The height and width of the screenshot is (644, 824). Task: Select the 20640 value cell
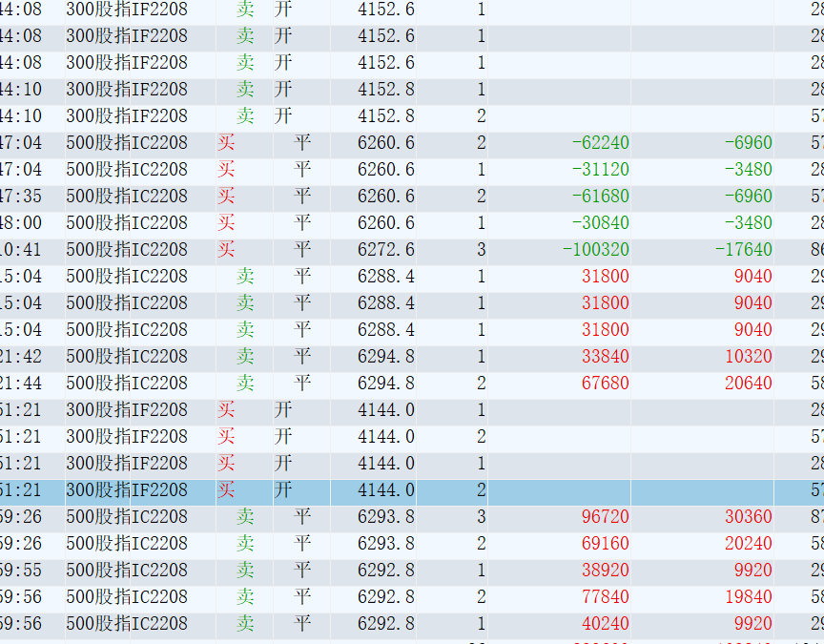click(748, 384)
